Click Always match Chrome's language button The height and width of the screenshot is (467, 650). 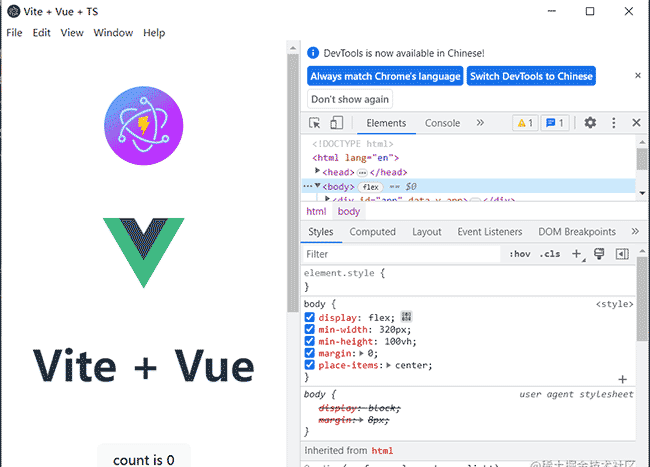click(x=385, y=76)
